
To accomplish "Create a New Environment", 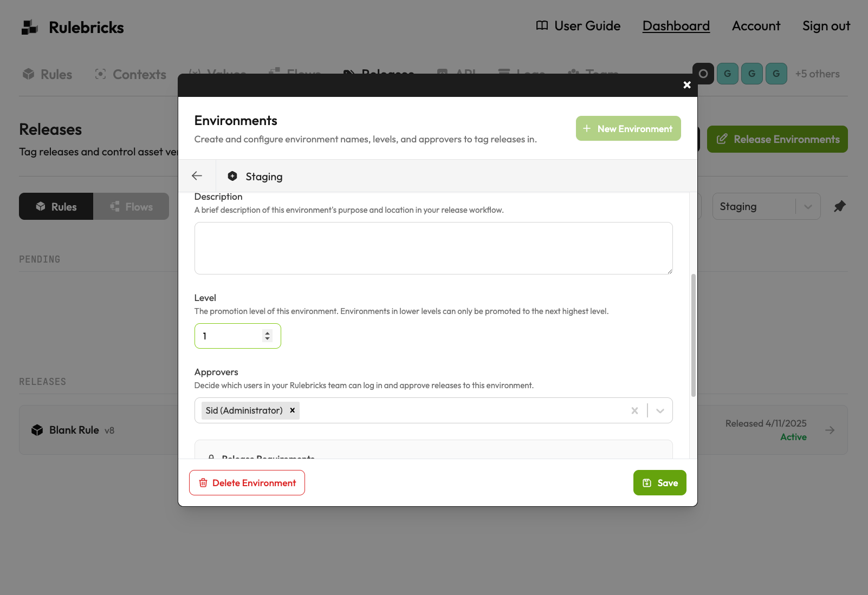I will tap(628, 128).
